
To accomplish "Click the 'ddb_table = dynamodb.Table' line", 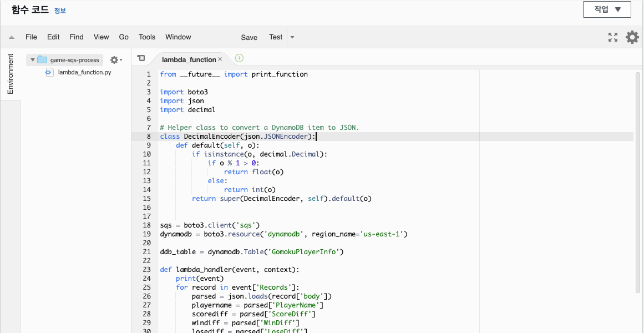I will pyautogui.click(x=251, y=251).
